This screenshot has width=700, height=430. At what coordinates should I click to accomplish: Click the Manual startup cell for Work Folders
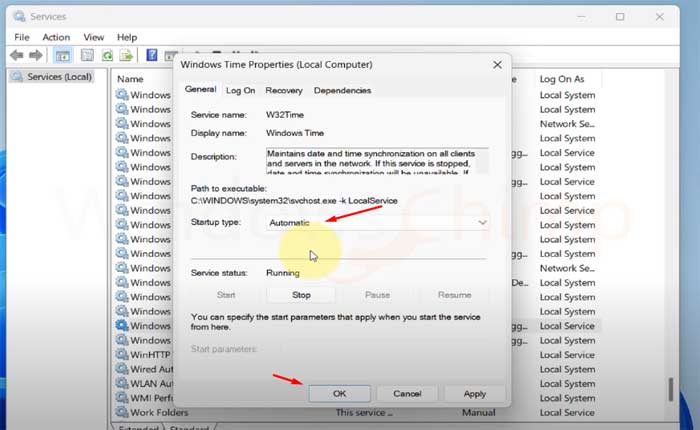tap(479, 413)
